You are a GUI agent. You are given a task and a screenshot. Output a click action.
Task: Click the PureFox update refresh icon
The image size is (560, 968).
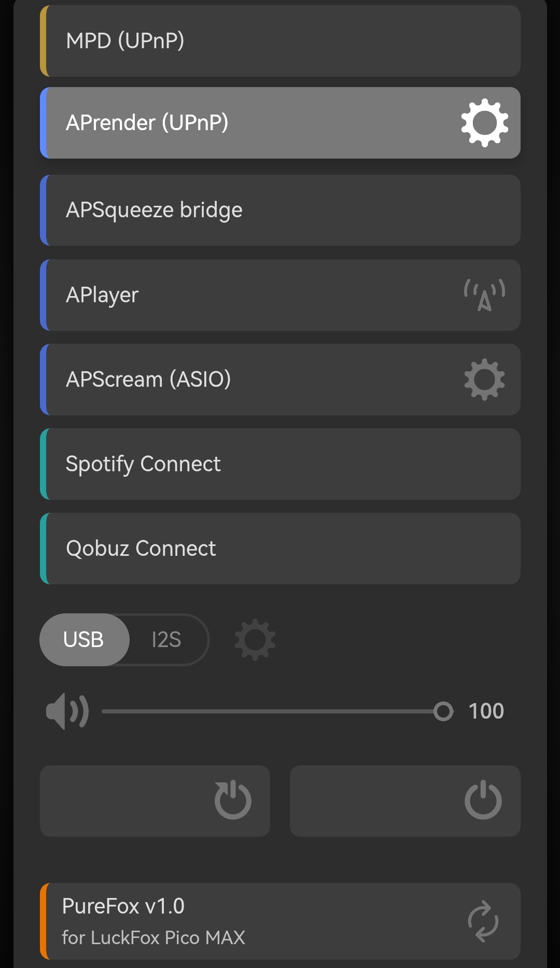coord(483,921)
